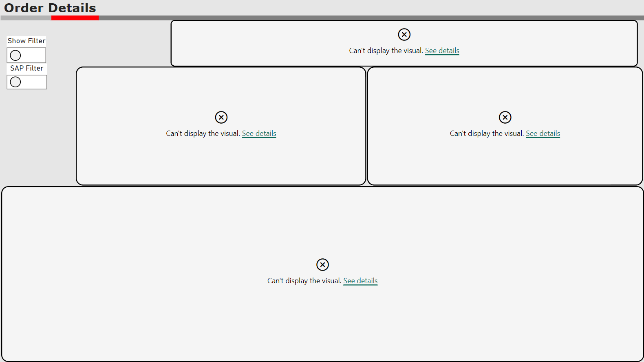The image size is (644, 362).
Task: Click the error icon in bottom visual
Action: click(x=322, y=265)
